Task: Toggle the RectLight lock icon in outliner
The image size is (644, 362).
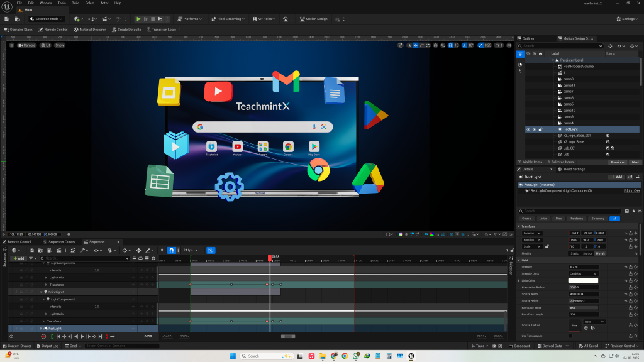Action: [540, 129]
